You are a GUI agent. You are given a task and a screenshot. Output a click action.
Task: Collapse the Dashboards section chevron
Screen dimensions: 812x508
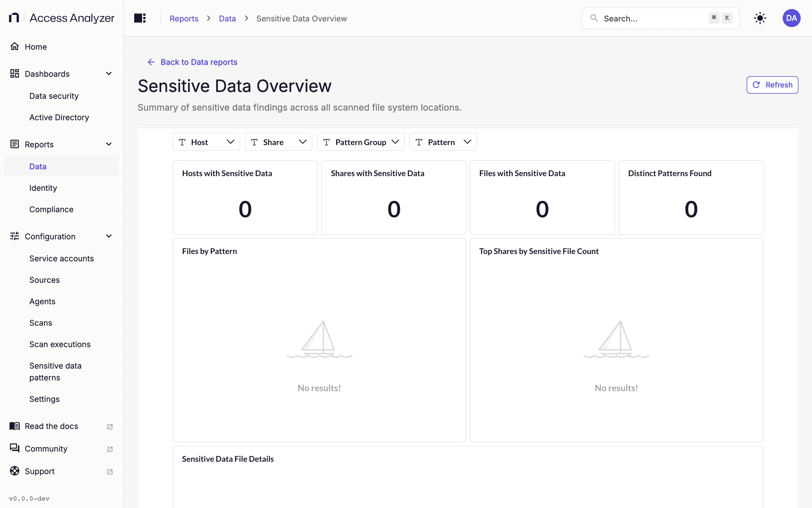(109, 74)
